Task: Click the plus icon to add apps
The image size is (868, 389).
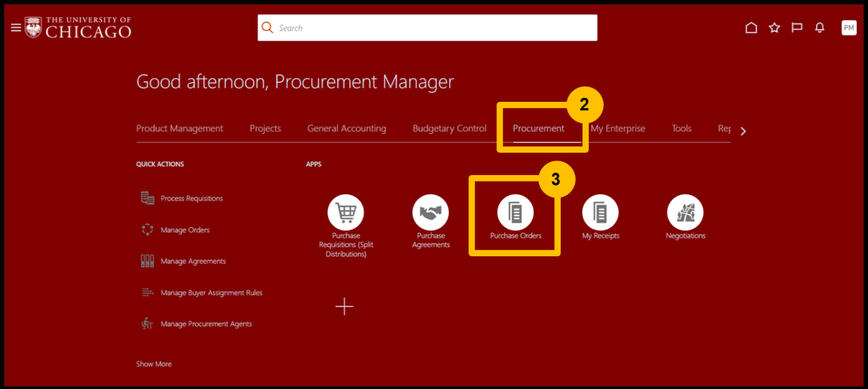Action: [344, 307]
